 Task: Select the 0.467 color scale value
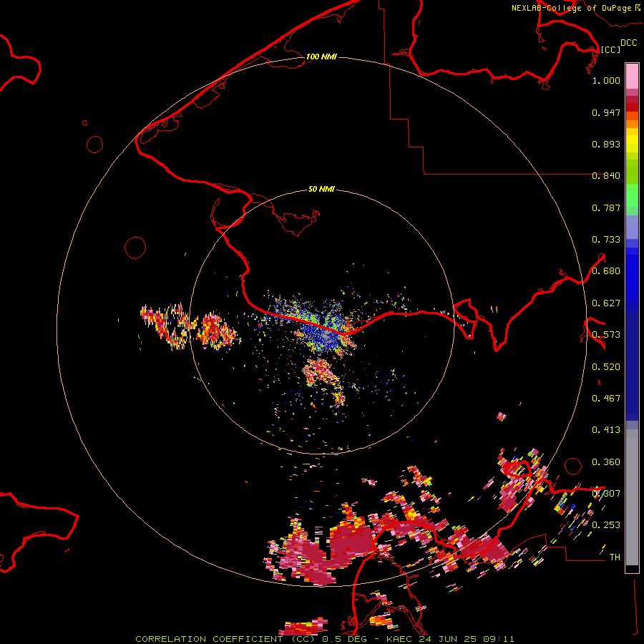click(606, 399)
